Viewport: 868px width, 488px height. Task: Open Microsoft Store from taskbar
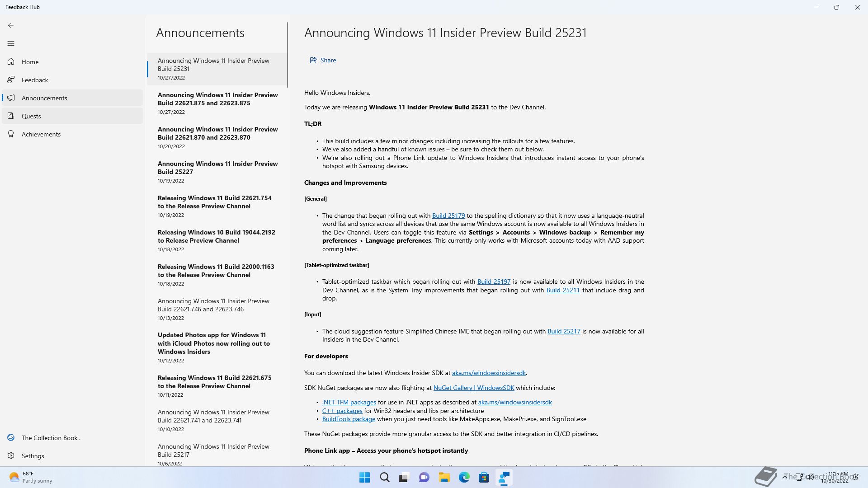click(484, 478)
